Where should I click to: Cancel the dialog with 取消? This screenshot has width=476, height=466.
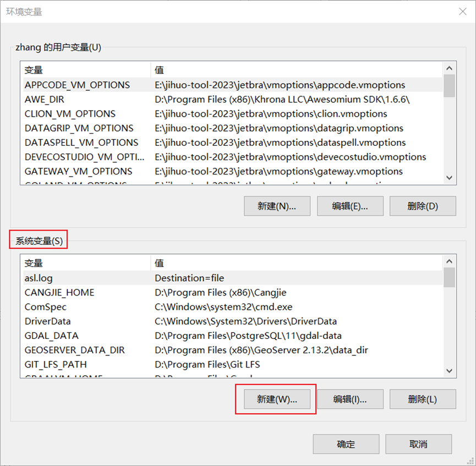418,444
